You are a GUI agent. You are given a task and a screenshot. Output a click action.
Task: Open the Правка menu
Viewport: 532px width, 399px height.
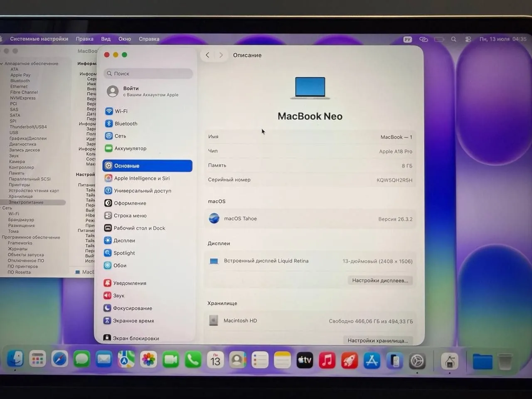[84, 39]
